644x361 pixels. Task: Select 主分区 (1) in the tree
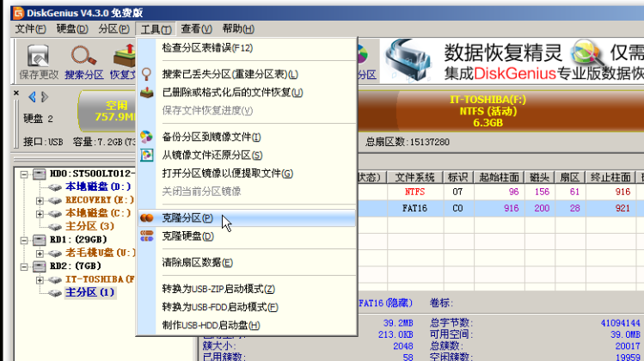point(90,292)
